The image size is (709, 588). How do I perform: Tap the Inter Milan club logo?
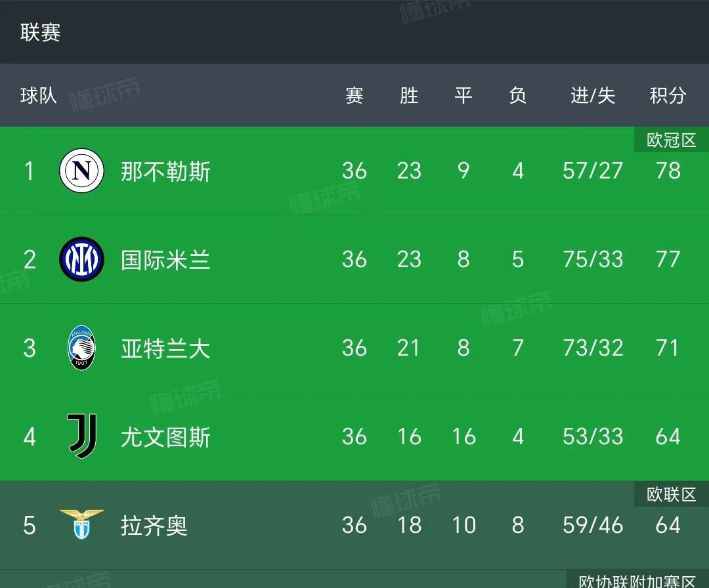tap(82, 259)
